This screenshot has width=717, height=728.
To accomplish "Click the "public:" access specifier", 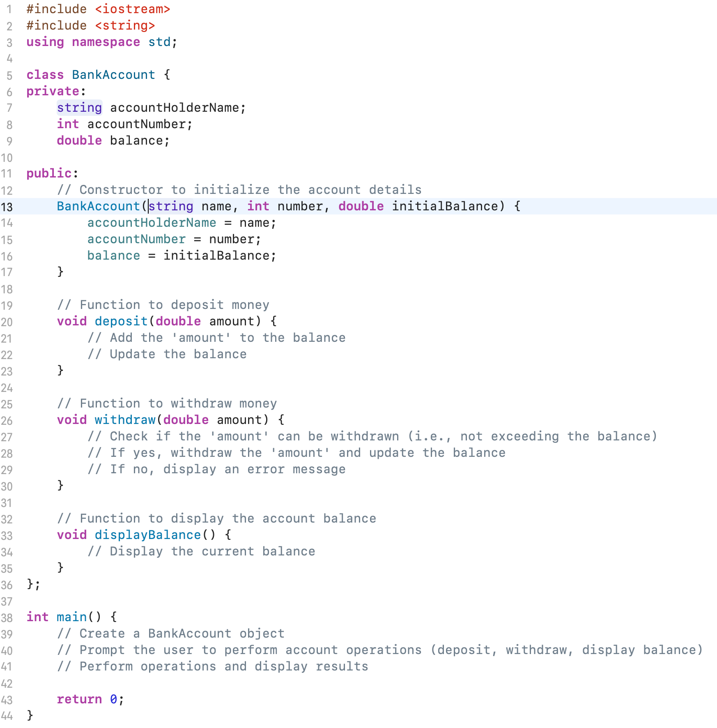I will pyautogui.click(x=52, y=173).
